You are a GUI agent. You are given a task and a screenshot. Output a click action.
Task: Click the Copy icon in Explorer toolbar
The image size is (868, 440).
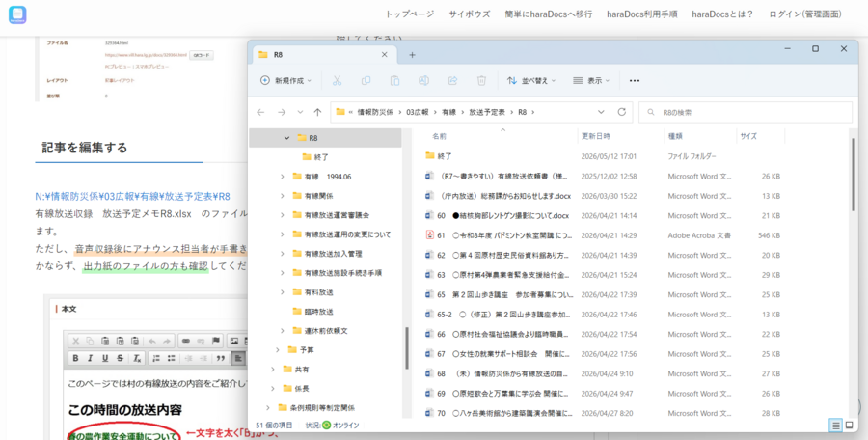(x=366, y=80)
